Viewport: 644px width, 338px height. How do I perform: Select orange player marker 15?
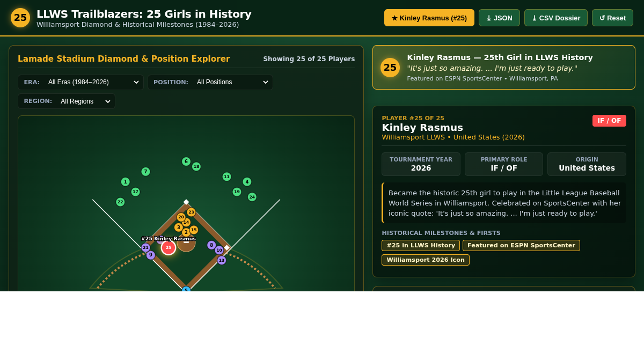(x=194, y=230)
